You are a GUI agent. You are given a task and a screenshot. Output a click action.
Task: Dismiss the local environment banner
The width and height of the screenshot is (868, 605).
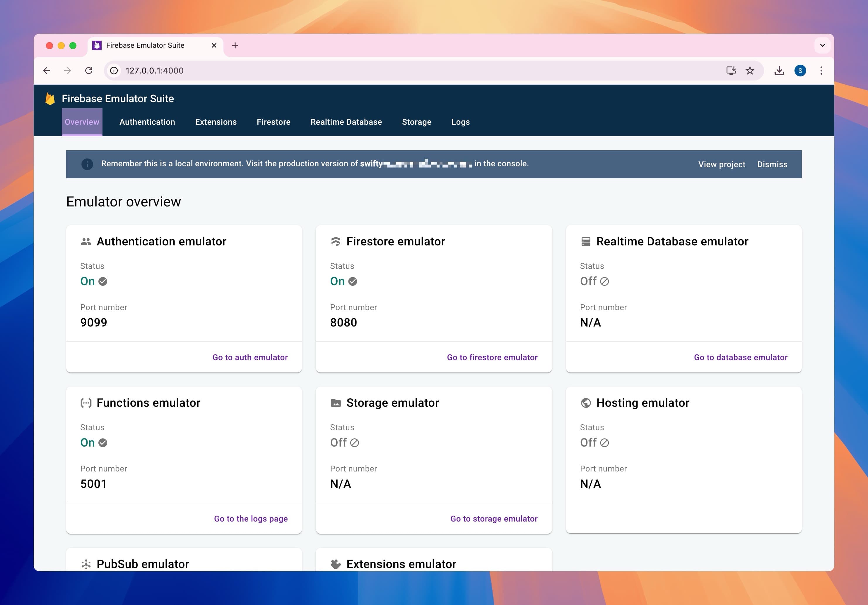click(772, 164)
